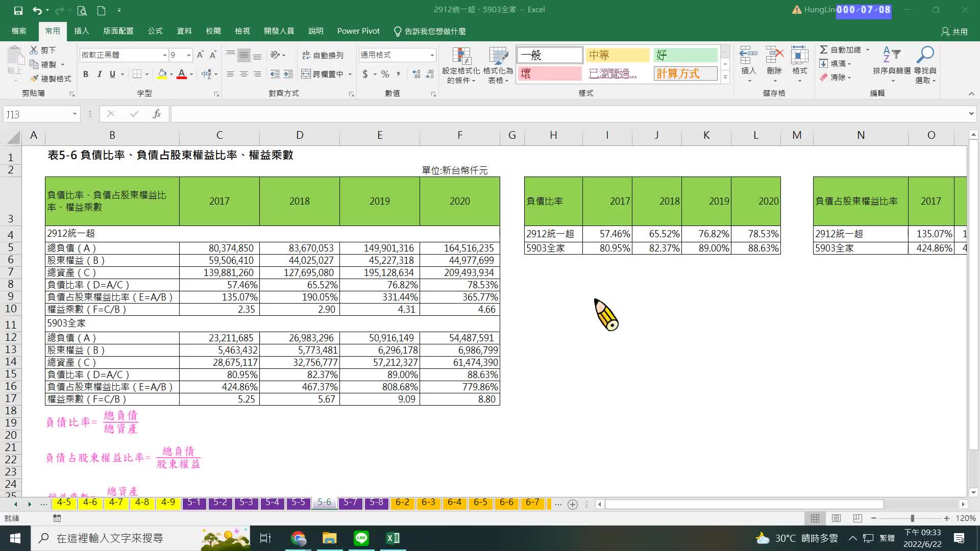980x551 pixels.
Task: Open the 公式 (Formulas) ribbon tab
Action: (155, 31)
